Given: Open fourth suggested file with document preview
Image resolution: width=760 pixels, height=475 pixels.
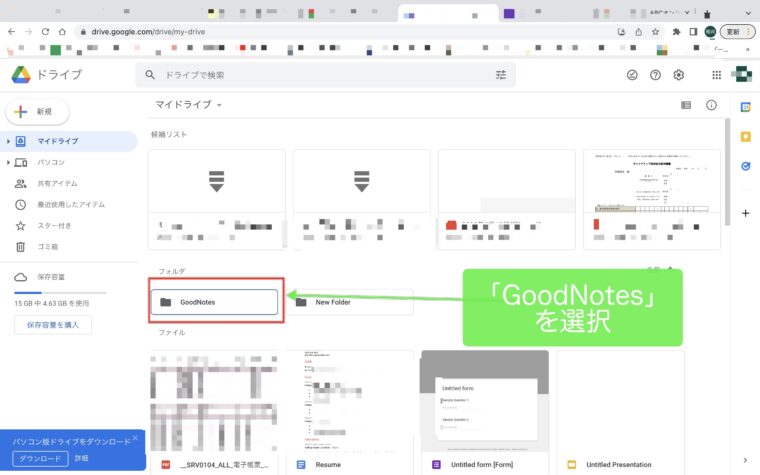Looking at the screenshot, I should (x=652, y=199).
